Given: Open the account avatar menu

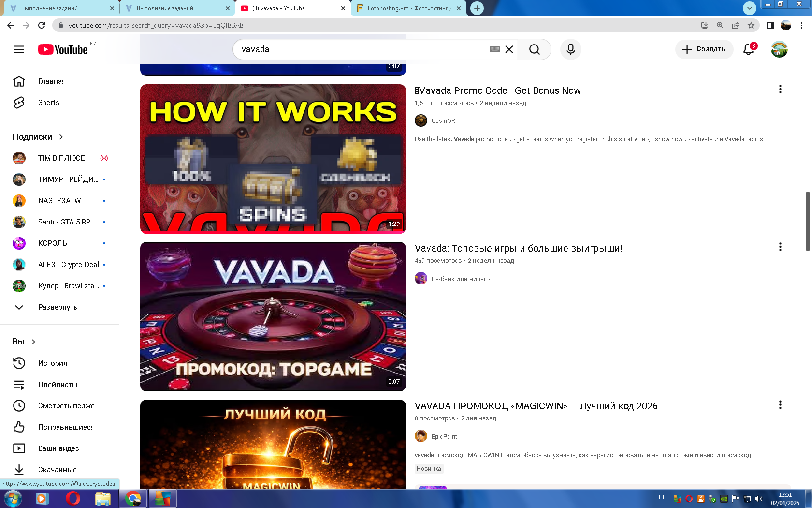Looking at the screenshot, I should [x=779, y=49].
